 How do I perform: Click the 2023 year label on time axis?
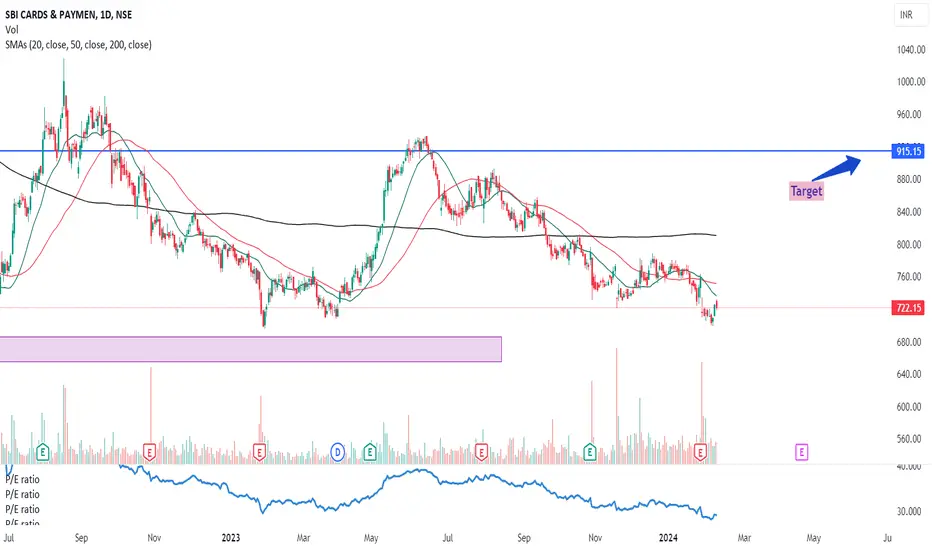(x=231, y=538)
